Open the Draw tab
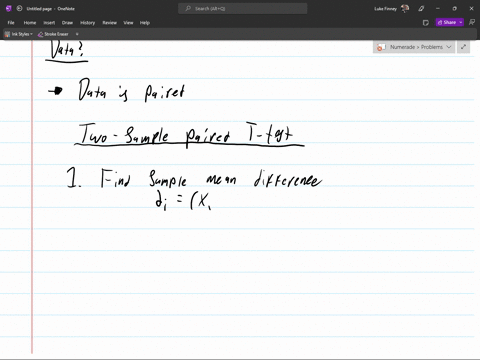This screenshot has height=360, width=480. [x=67, y=23]
